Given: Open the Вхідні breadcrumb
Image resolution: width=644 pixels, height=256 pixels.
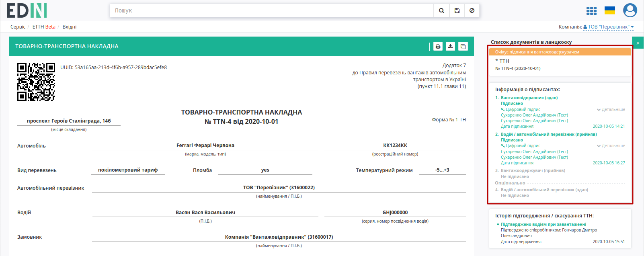Looking at the screenshot, I should click(x=70, y=27).
